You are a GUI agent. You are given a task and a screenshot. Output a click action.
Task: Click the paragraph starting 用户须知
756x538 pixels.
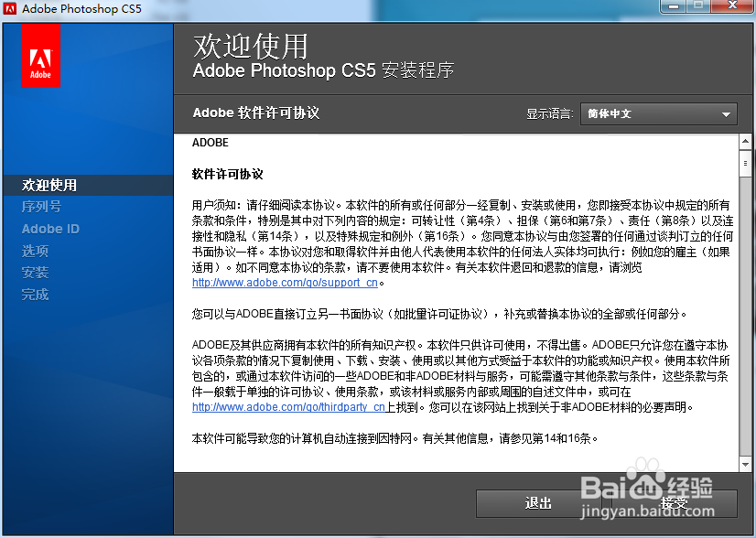click(x=462, y=244)
